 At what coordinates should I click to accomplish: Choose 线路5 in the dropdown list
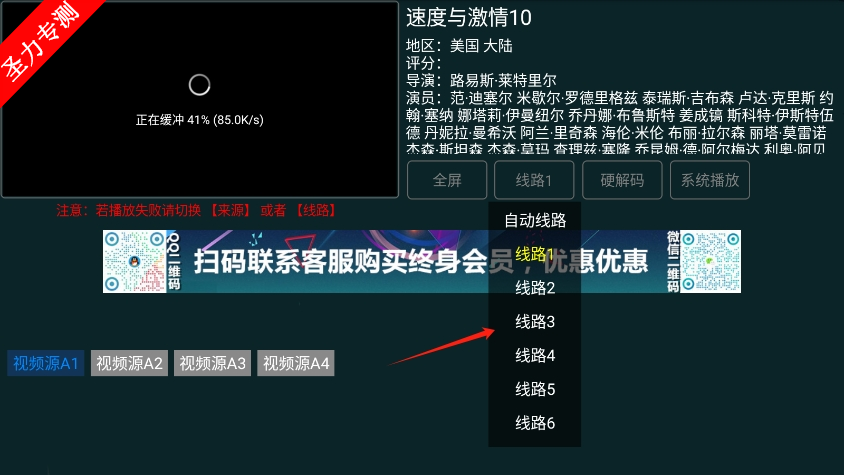tap(534, 389)
